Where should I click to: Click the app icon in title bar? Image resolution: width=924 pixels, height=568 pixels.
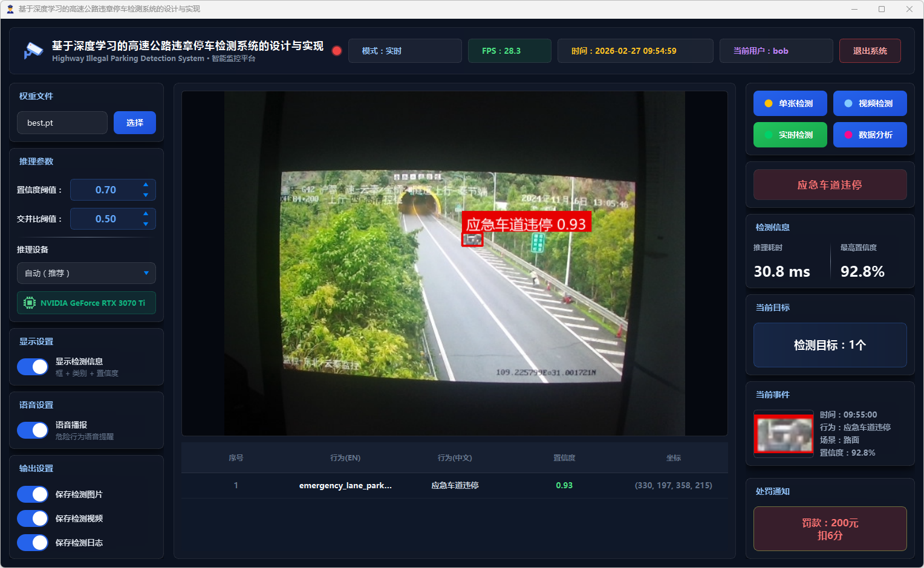10,9
